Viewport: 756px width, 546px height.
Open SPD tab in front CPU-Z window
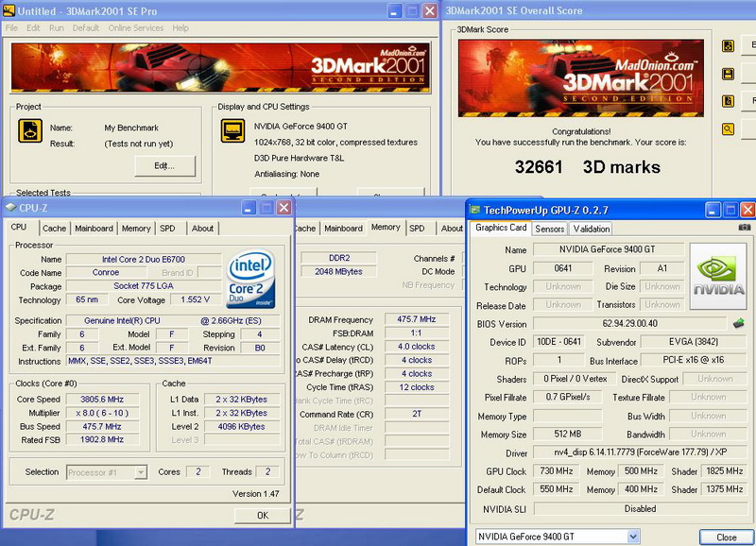click(167, 229)
